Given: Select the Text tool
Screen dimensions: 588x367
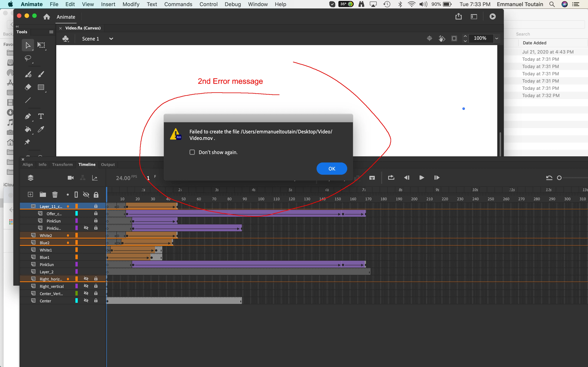Looking at the screenshot, I should pos(41,116).
